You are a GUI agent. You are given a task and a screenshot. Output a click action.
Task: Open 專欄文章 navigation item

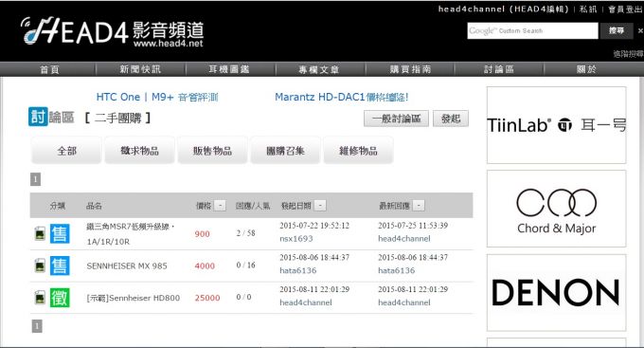(319, 69)
